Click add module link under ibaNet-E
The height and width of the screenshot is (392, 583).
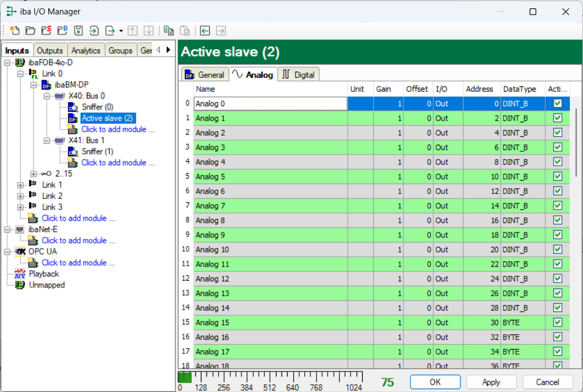78,240
